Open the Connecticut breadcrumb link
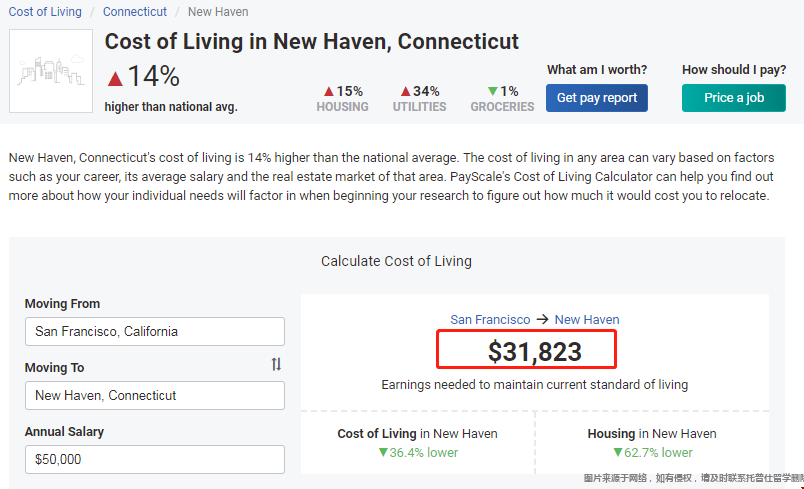The width and height of the screenshot is (804, 489). [135, 12]
